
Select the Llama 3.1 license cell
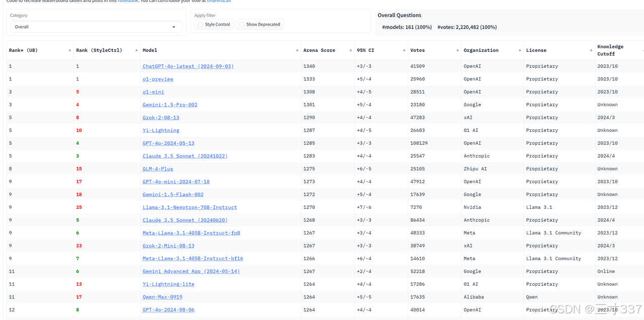[539, 207]
